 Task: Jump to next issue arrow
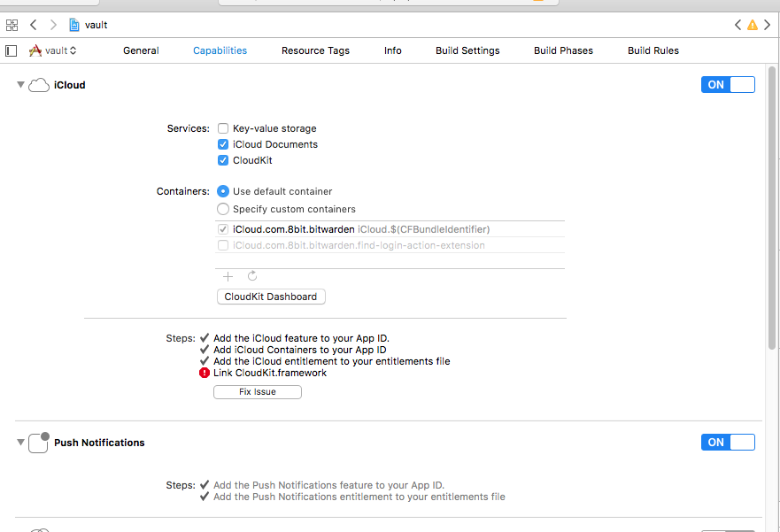click(767, 25)
